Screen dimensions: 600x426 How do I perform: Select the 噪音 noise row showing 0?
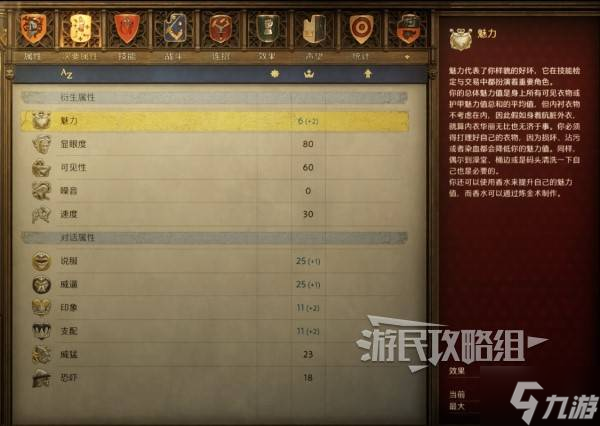[x=214, y=191]
